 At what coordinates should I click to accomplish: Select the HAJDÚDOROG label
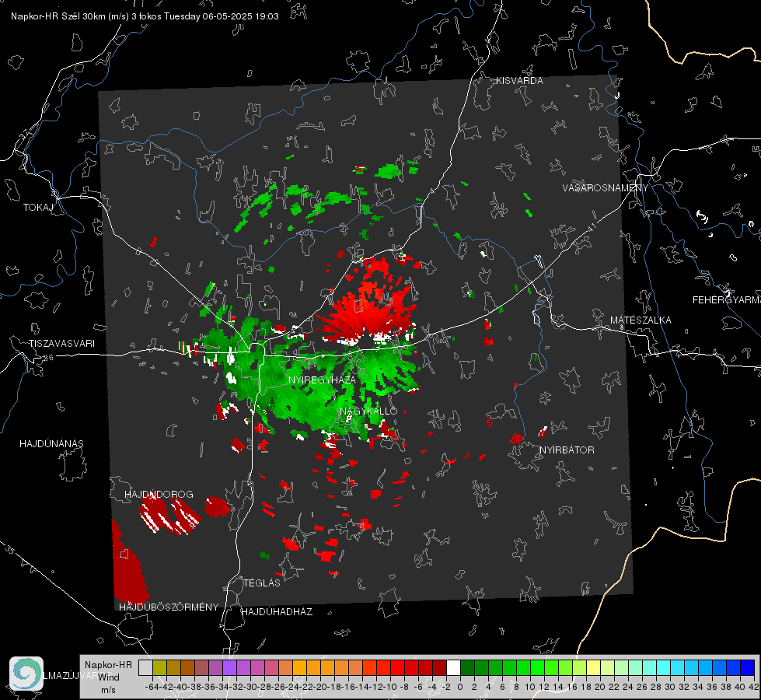(x=159, y=495)
